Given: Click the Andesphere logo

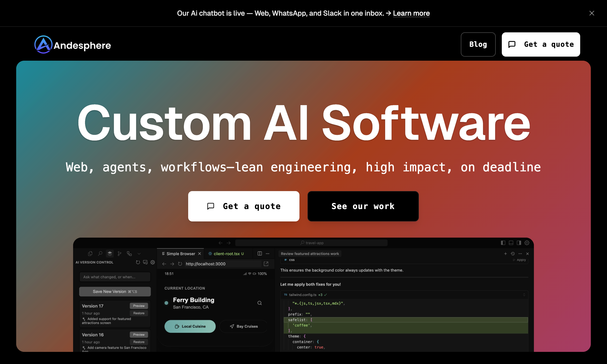Looking at the screenshot, I should [x=73, y=45].
